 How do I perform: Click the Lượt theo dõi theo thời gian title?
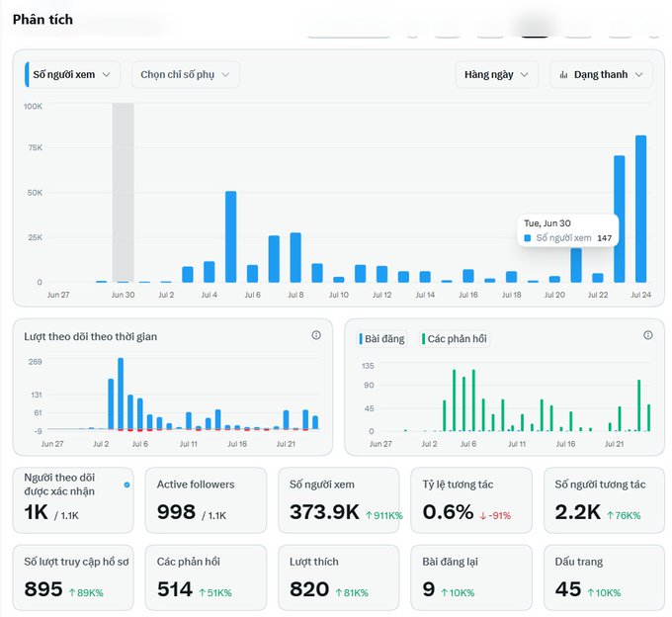pos(91,336)
